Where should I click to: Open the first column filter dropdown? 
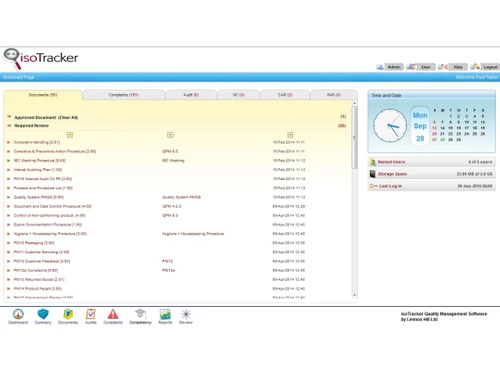point(70,135)
